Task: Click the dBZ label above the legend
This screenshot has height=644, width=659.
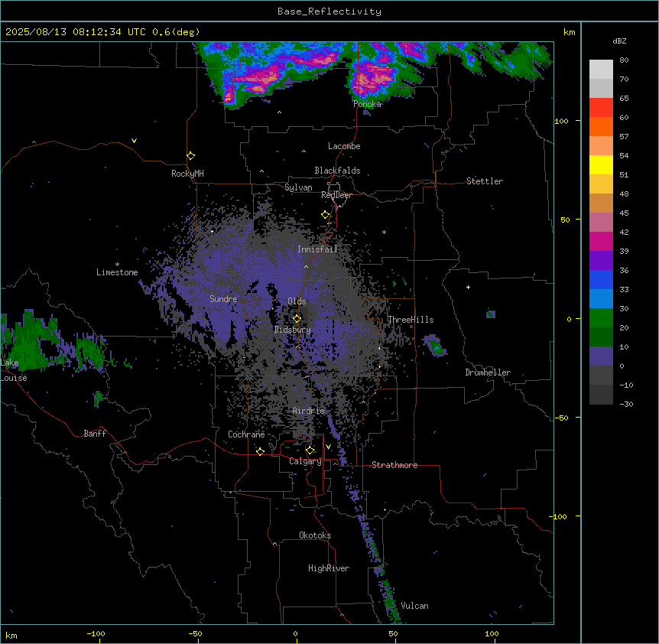Action: 619,41
